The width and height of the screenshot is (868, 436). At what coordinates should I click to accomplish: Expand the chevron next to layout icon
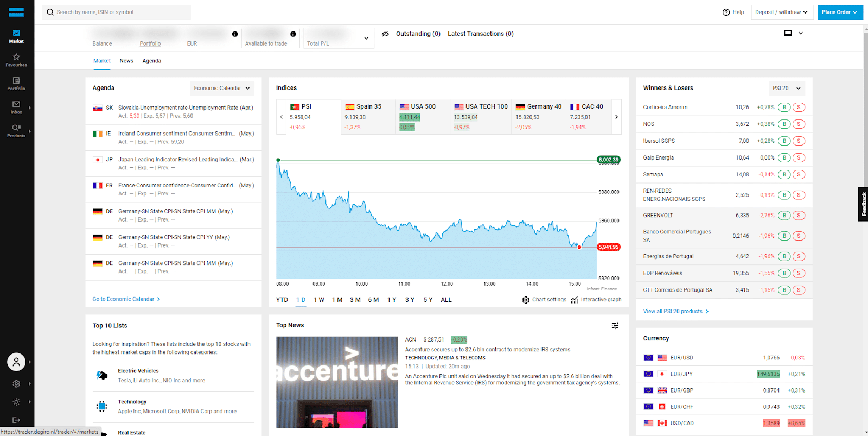click(801, 33)
